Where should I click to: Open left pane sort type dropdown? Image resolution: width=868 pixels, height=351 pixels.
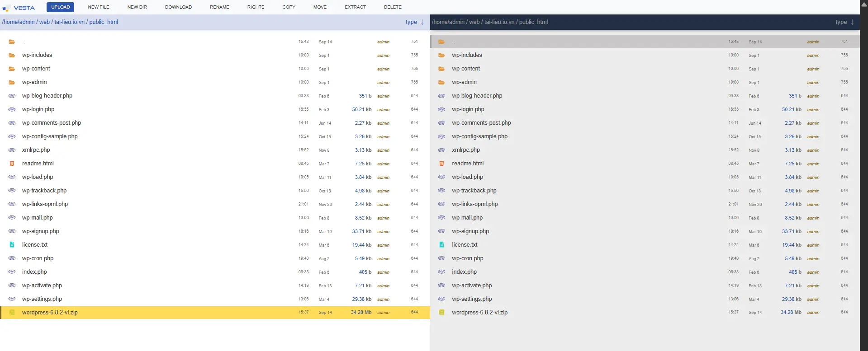pyautogui.click(x=415, y=22)
